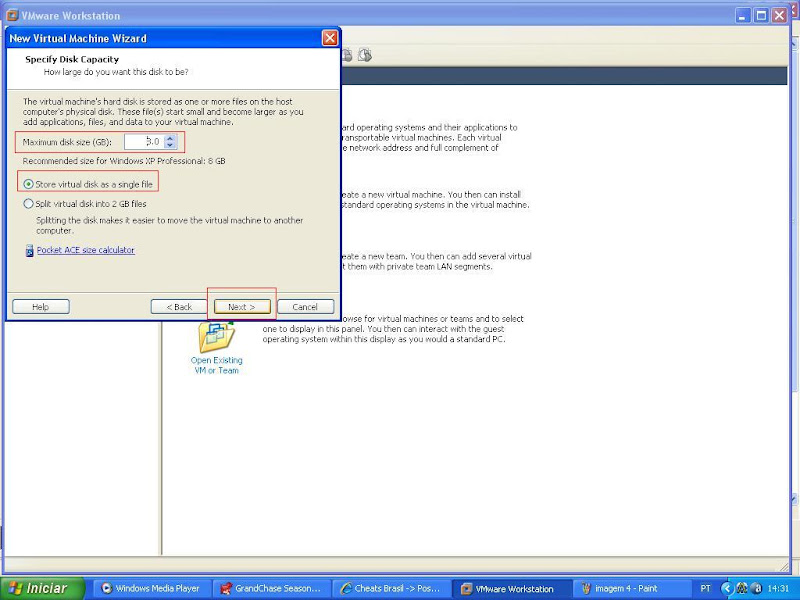The width and height of the screenshot is (800, 600).
Task: Click the Cancel button in wizard
Action: 305,307
